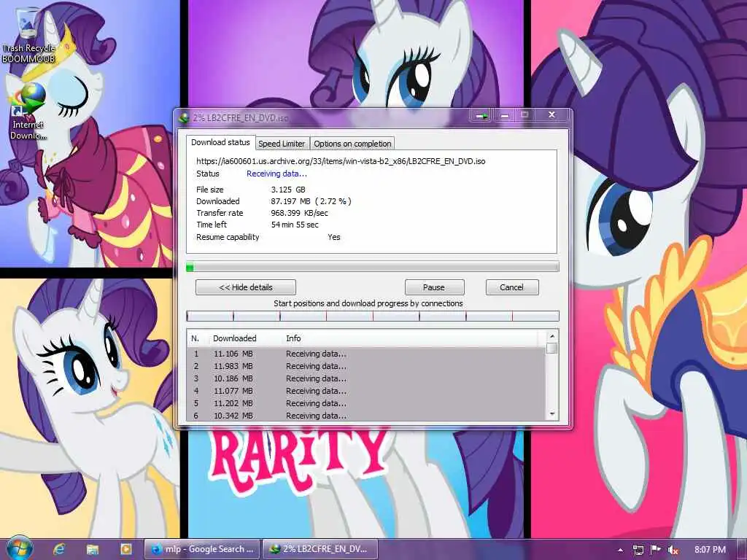747x560 pixels.
Task: Select connection row 5 with 11.202 MB
Action: 367,403
